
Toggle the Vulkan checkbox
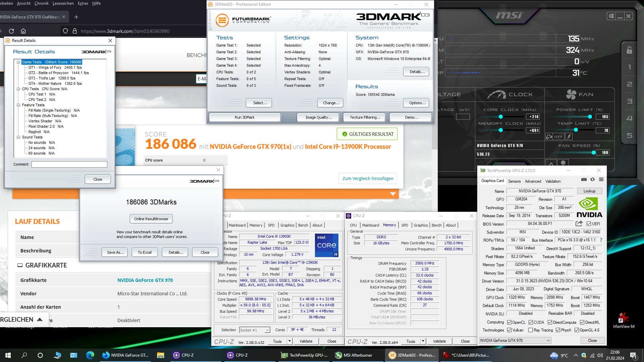509,330
